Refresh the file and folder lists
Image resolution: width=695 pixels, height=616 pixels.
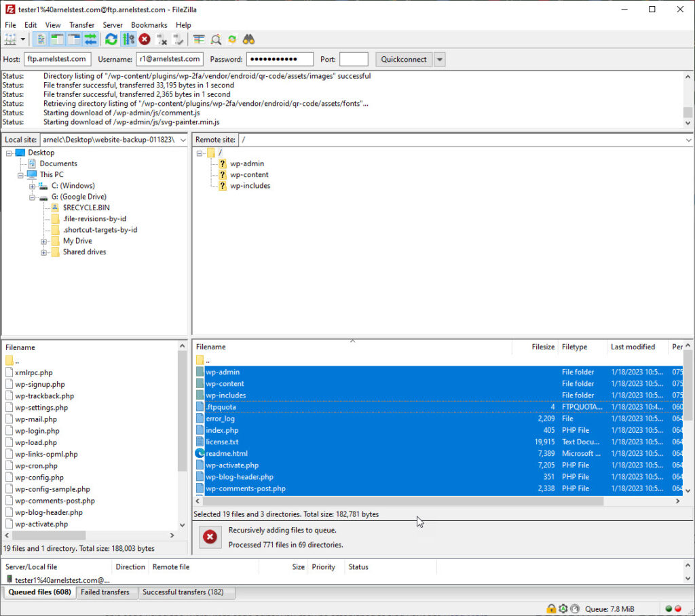click(x=111, y=39)
